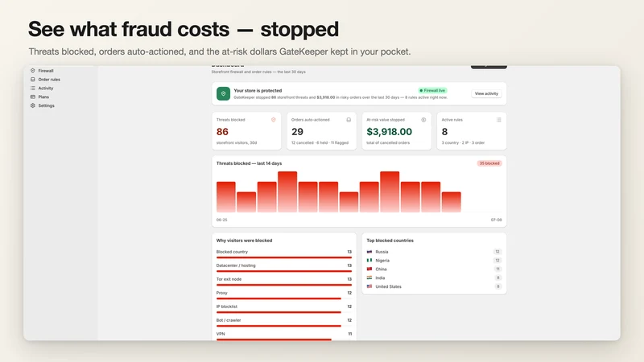The image size is (644, 362).
Task: Click the Plans card icon in sidebar
Action: point(33,97)
